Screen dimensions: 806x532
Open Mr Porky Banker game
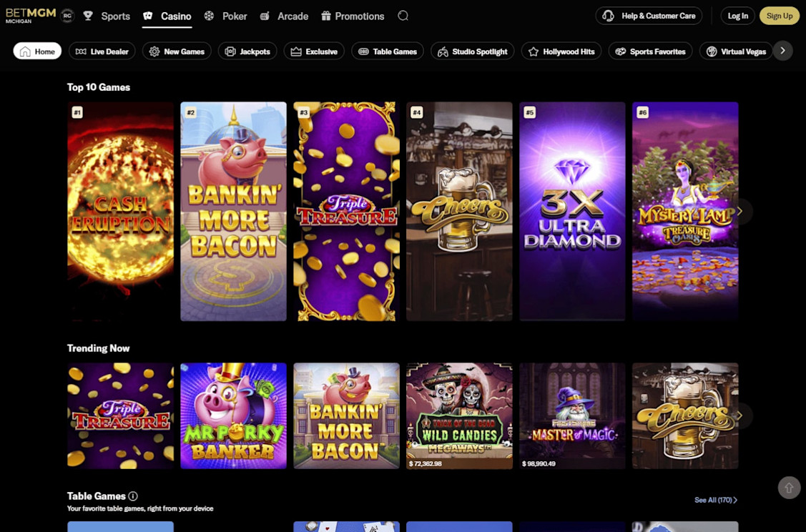point(233,416)
